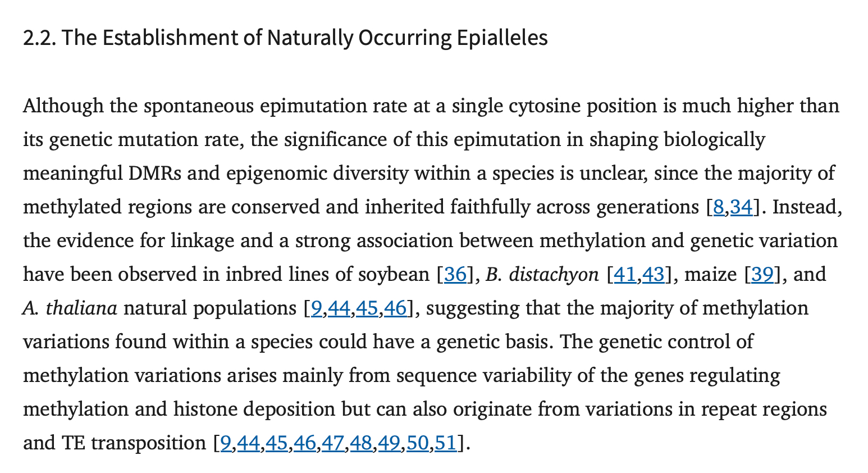
Task: Go to reference 51 link
Action: 445,444
